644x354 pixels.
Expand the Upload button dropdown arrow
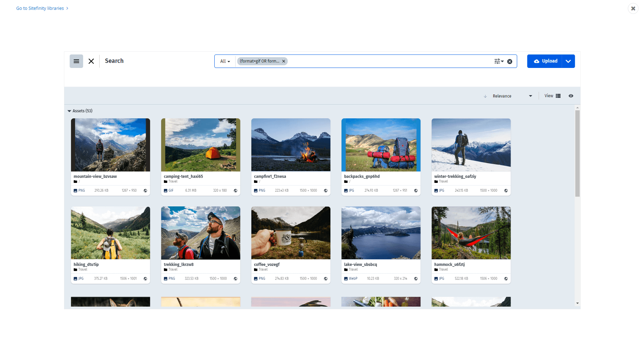tap(568, 61)
